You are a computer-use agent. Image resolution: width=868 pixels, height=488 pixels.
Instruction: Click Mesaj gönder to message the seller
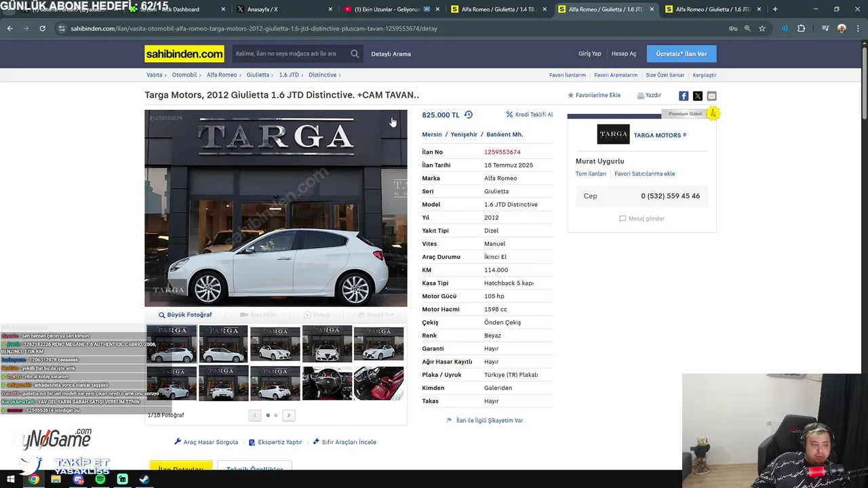pyautogui.click(x=642, y=218)
